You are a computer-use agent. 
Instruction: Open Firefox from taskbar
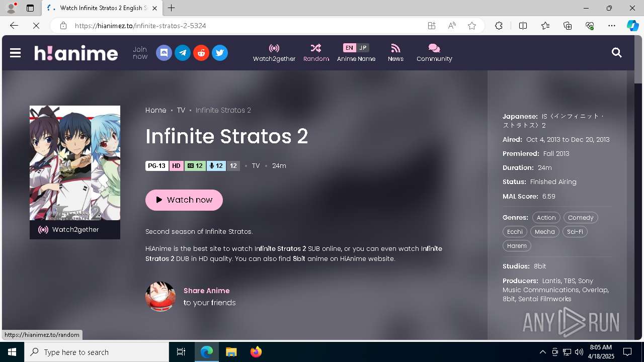[256, 352]
